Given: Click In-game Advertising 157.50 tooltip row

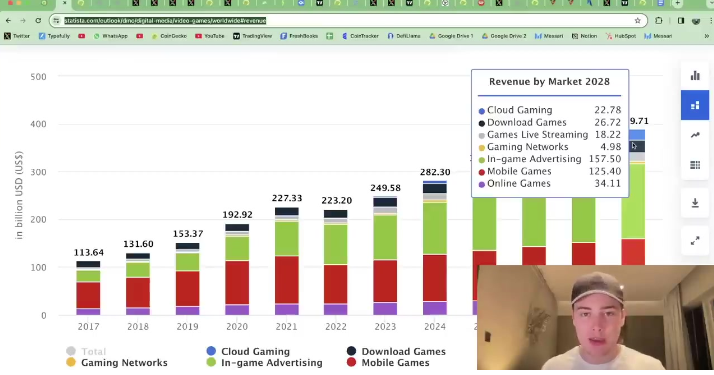Looking at the screenshot, I should [x=550, y=159].
